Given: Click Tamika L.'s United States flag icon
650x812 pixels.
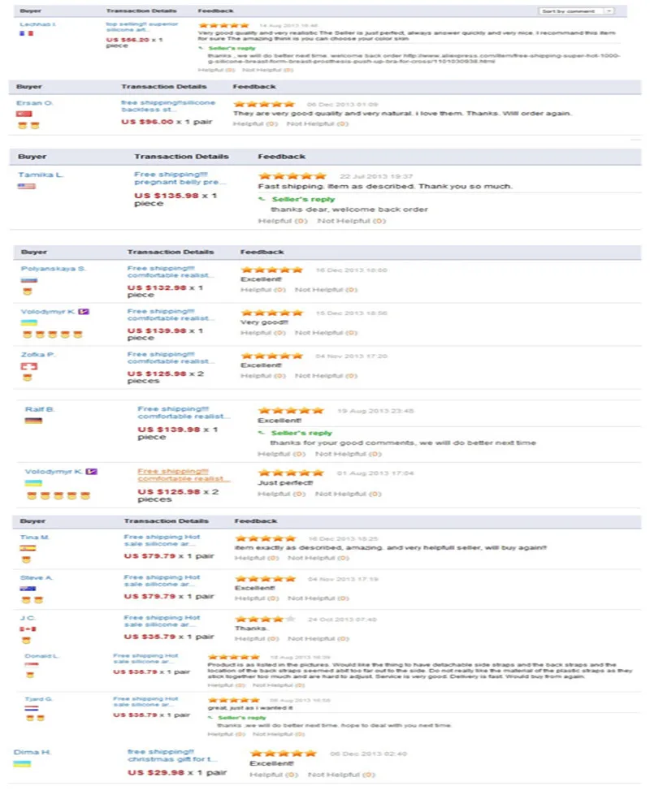Looking at the screenshot, I should 27,186.
